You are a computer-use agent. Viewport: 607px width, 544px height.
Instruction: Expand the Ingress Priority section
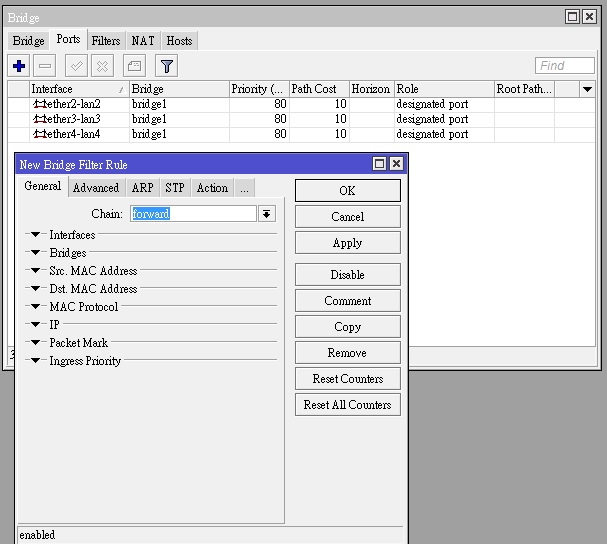point(36,360)
